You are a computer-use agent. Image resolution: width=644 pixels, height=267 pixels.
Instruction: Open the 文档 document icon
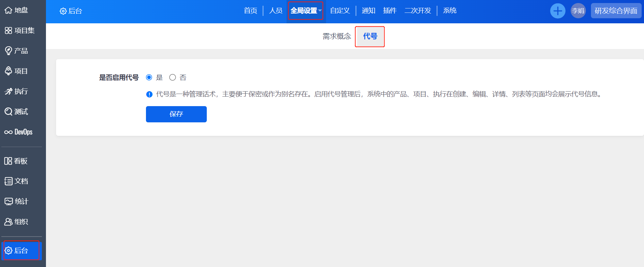click(x=8, y=181)
